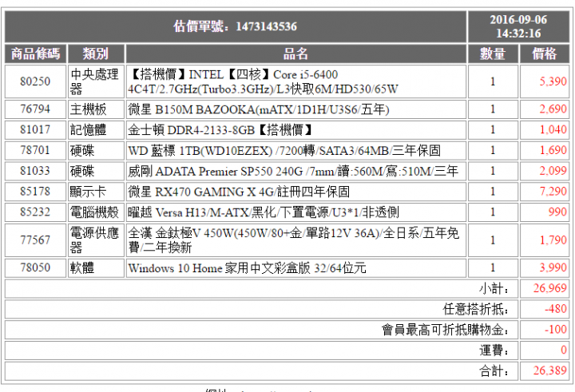Click the 記憶體 category cell
575x392 pixels.
[x=96, y=130]
